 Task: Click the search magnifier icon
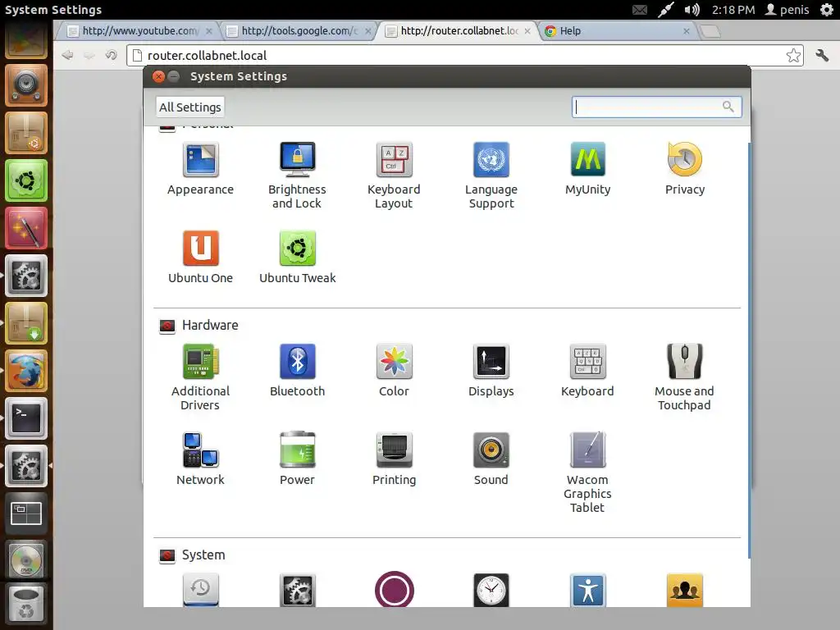728,107
